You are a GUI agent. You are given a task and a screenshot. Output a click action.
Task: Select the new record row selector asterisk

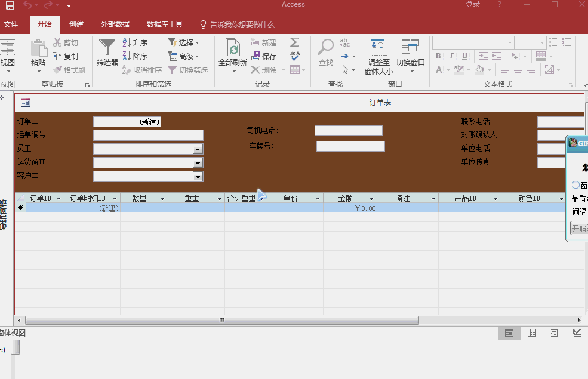click(x=21, y=208)
